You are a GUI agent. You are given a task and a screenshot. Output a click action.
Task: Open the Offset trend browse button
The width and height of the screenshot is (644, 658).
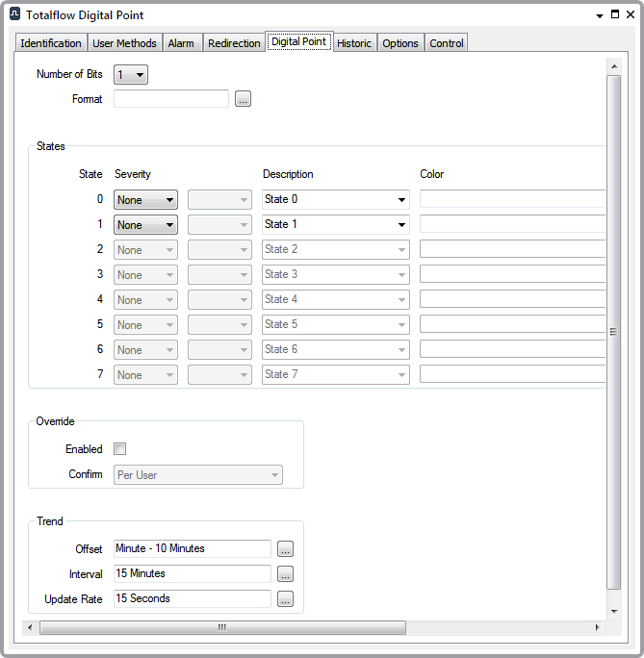point(285,549)
